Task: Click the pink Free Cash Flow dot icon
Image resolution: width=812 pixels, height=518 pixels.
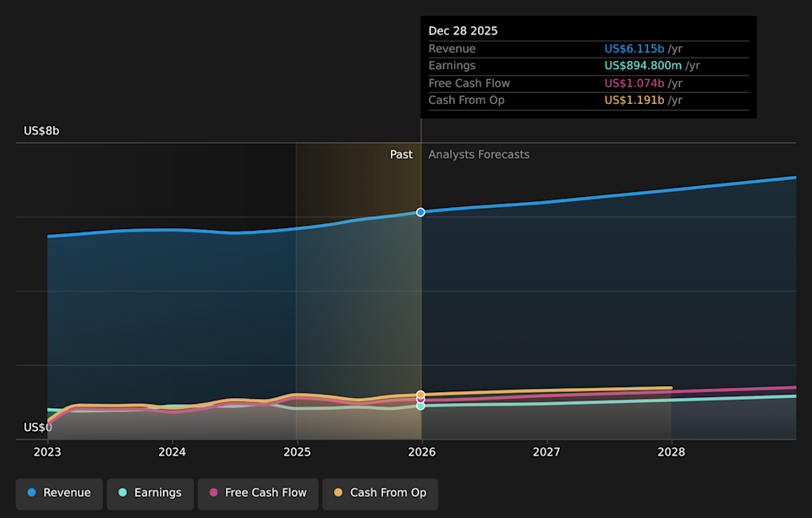Action: pyautogui.click(x=214, y=493)
